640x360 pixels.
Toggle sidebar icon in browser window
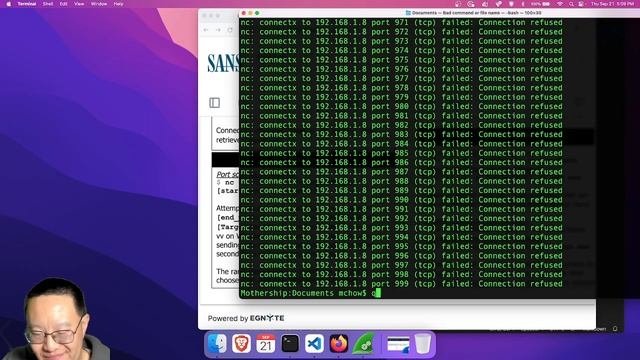[x=215, y=102]
